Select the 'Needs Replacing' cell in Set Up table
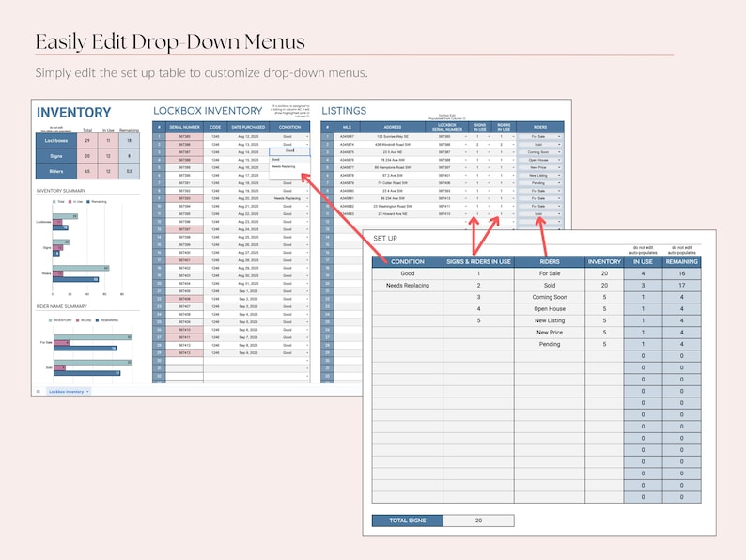 407,286
